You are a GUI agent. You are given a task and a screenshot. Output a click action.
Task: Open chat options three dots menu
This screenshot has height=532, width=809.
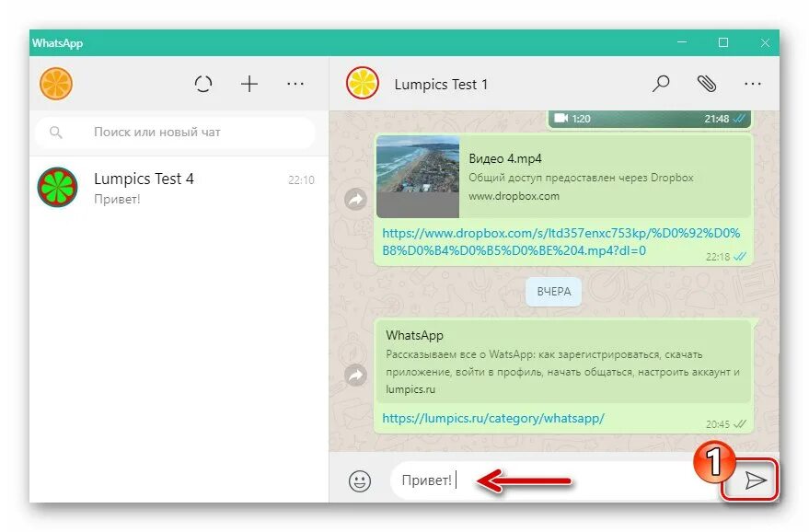(753, 84)
